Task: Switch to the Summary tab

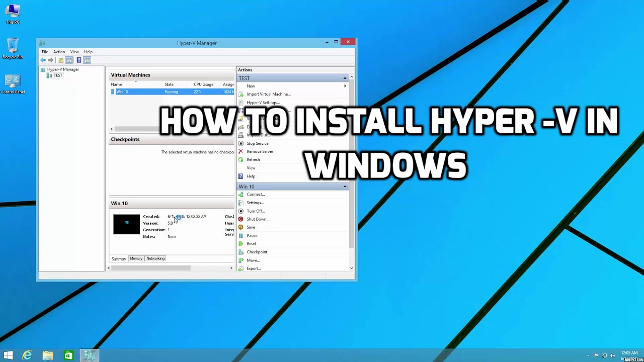Action: point(119,259)
